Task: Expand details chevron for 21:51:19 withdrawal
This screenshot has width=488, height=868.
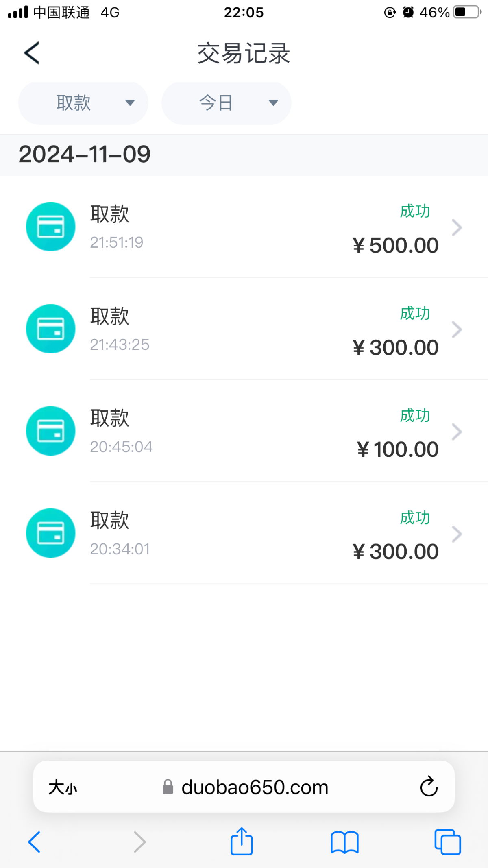Action: pos(457,228)
